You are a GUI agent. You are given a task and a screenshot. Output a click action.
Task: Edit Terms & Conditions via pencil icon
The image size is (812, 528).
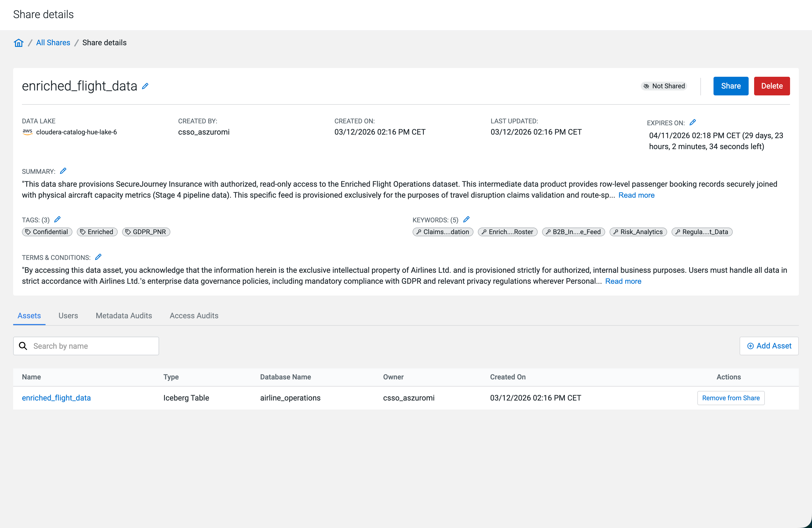[98, 257]
